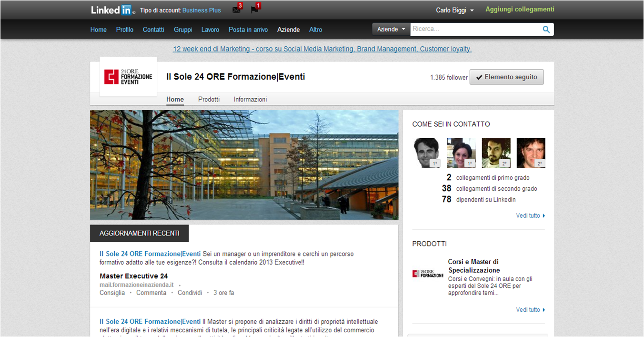Screen dimensions: 644x337
Task: Click the LinkedIn logo
Action: coord(113,10)
